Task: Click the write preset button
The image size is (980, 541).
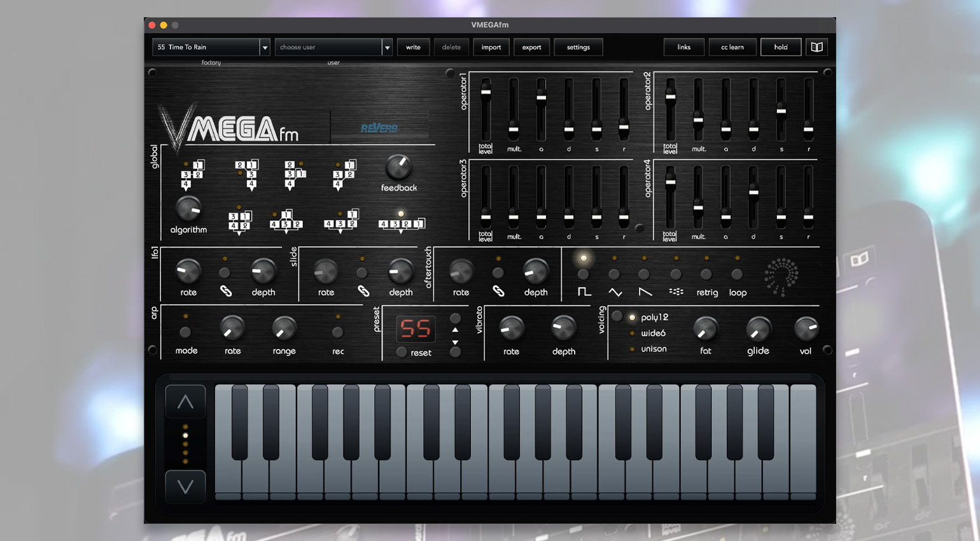Action: click(x=413, y=47)
